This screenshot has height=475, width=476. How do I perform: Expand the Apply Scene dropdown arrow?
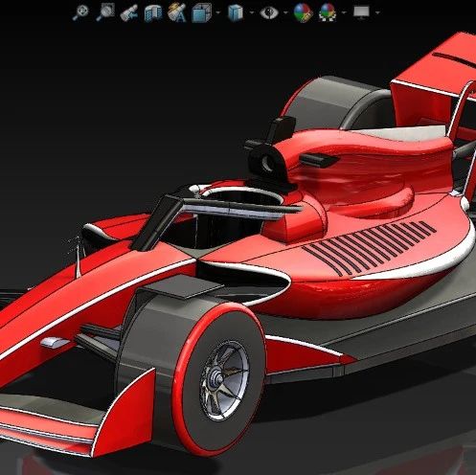(x=344, y=12)
